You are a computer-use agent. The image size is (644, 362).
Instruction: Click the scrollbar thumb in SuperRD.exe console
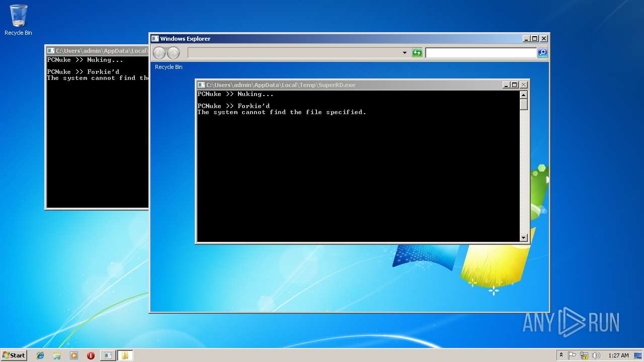[x=524, y=105]
